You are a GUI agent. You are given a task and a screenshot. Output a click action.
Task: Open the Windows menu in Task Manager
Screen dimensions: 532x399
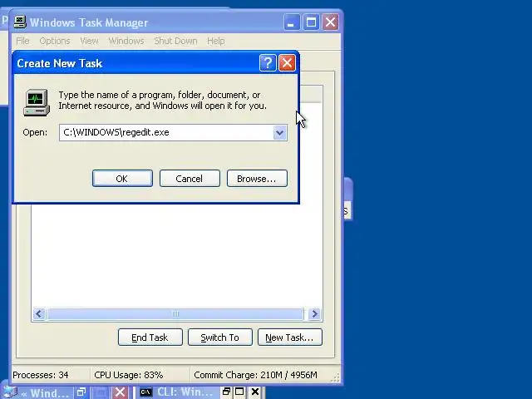click(126, 41)
